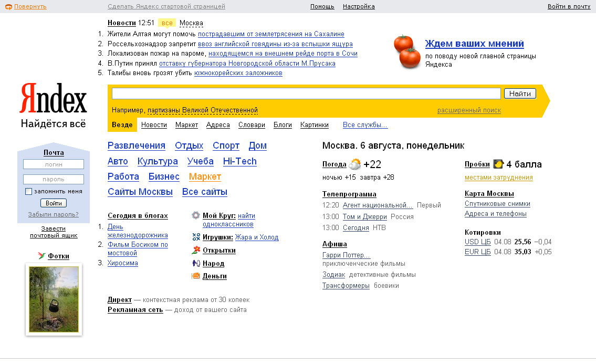The width and height of the screenshot is (596, 364).
Task: Open the Спорт category
Action: 226,145
